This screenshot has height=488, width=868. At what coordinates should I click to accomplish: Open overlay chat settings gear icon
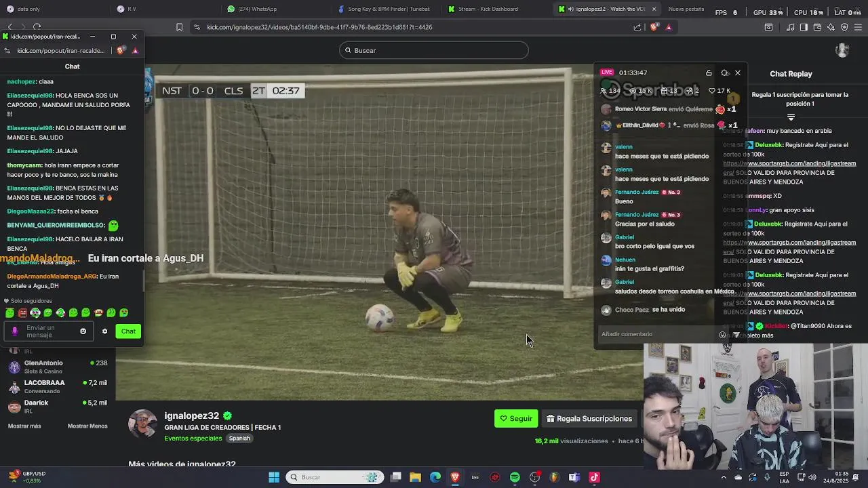tap(724, 73)
